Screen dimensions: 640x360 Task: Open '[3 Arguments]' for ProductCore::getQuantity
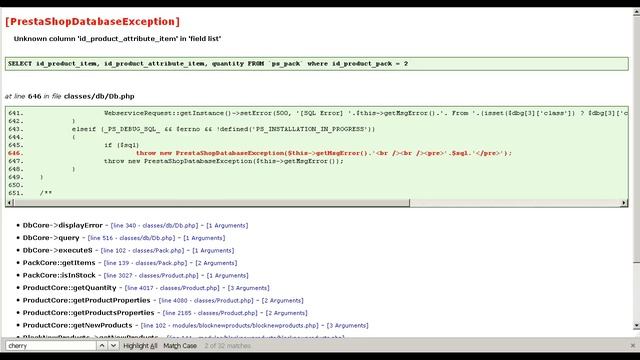(x=249, y=288)
